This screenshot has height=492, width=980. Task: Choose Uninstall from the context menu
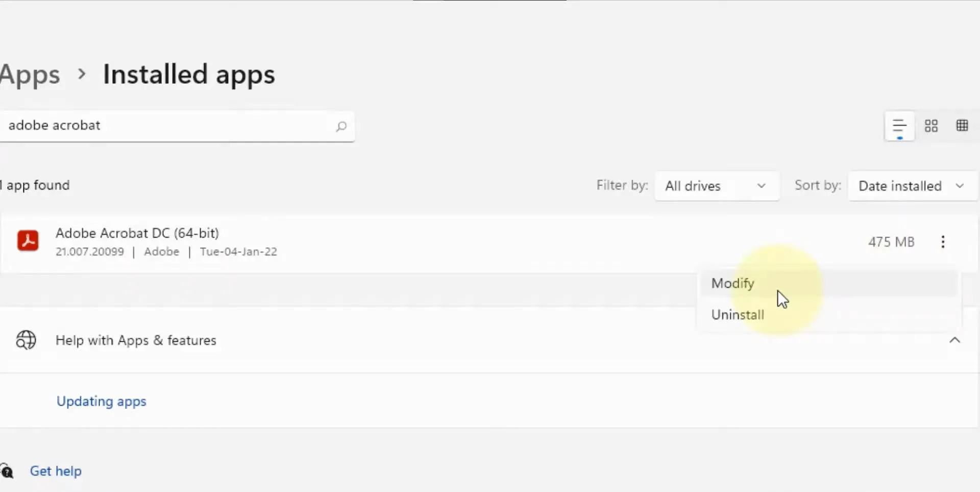738,315
